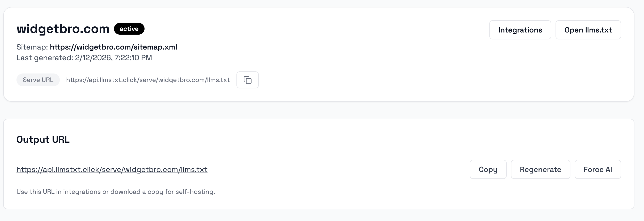644x221 pixels.
Task: Click the copy icon next to the Serve URL
Action: click(x=247, y=80)
